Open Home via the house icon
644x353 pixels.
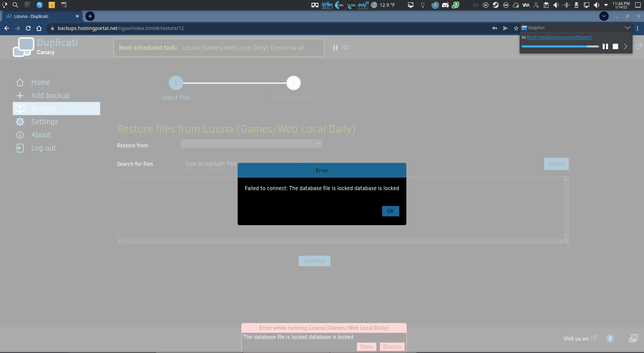(20, 82)
